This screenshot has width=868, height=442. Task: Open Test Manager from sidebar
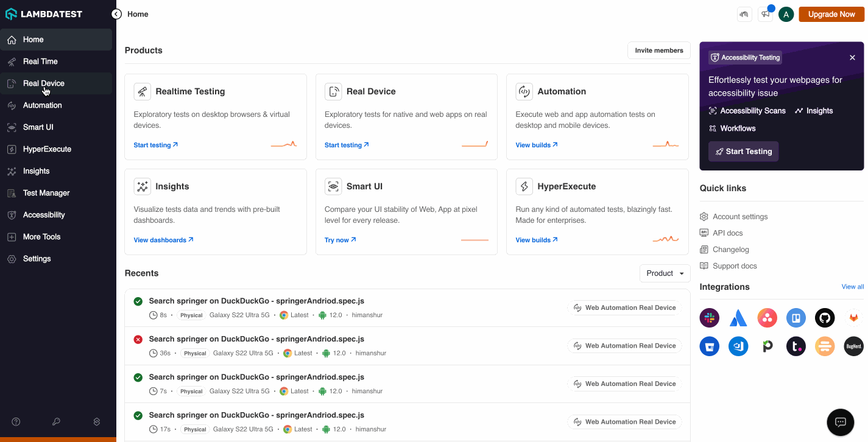pyautogui.click(x=46, y=193)
